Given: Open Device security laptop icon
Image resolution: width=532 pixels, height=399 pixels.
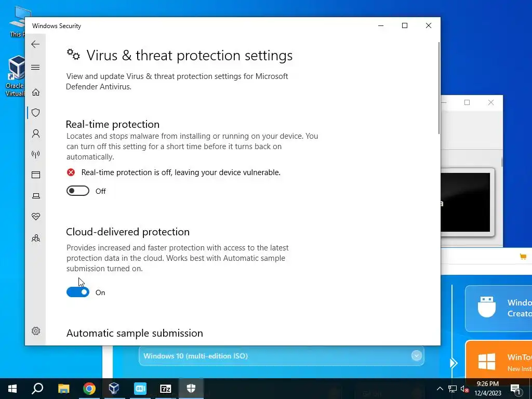Looking at the screenshot, I should pos(36,196).
